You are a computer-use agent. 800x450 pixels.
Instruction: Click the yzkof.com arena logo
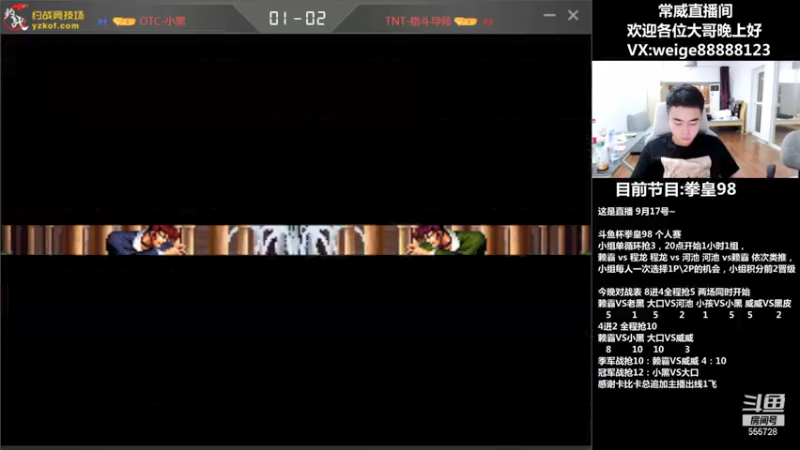(x=44, y=18)
